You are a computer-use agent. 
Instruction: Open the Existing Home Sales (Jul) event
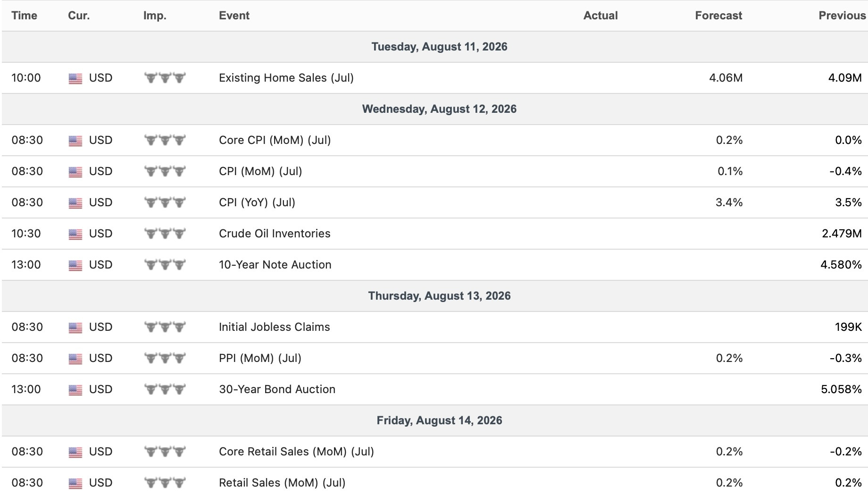(x=286, y=78)
